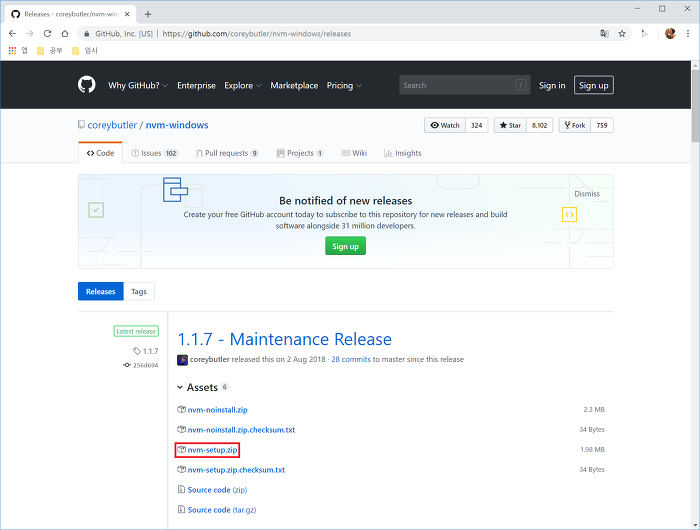This screenshot has height=530, width=700.
Task: Download Source code (tar.gz)
Action: (x=222, y=510)
